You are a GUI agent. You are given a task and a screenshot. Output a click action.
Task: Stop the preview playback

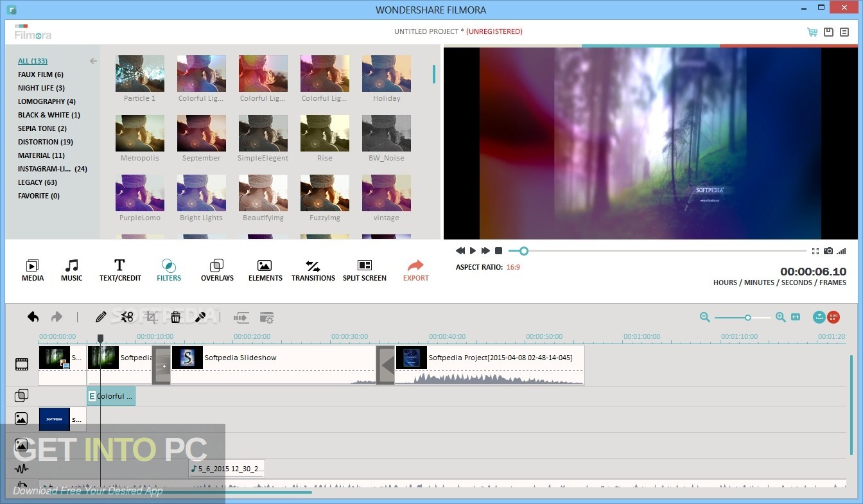498,250
